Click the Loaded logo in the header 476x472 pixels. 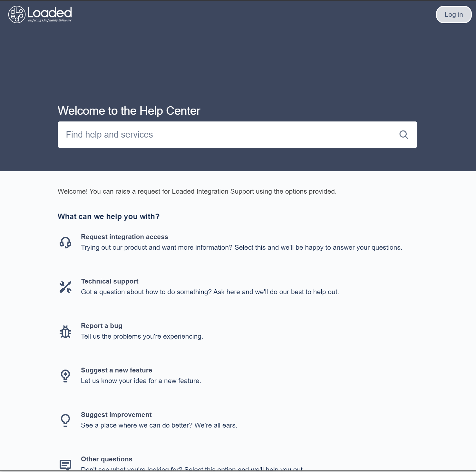40,14
